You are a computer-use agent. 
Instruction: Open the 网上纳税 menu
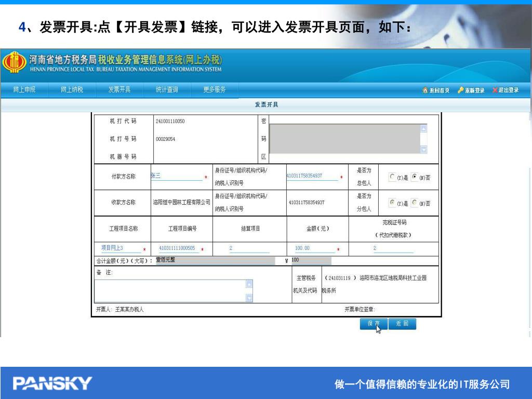point(72,89)
